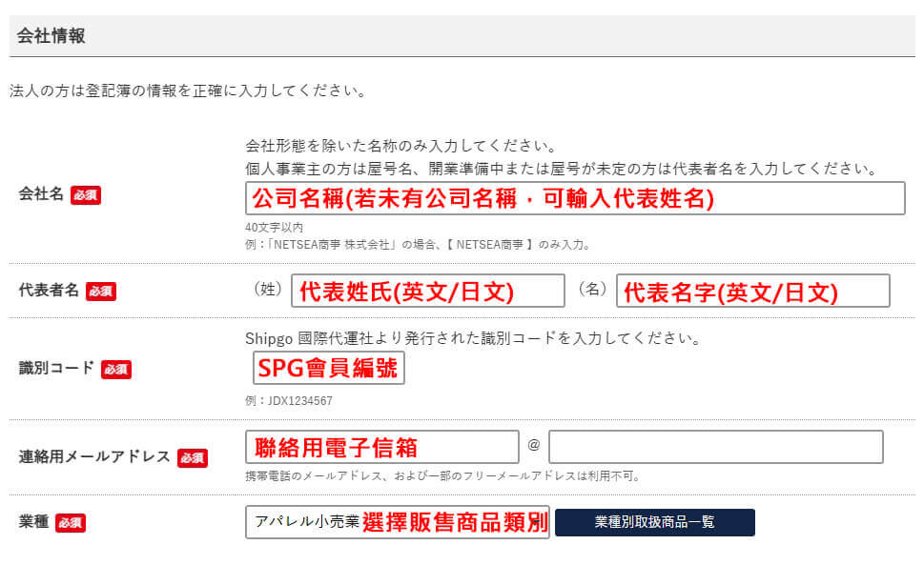Click the SPG會員編號 identification code field
The height and width of the screenshot is (565, 924).
pyautogui.click(x=329, y=368)
